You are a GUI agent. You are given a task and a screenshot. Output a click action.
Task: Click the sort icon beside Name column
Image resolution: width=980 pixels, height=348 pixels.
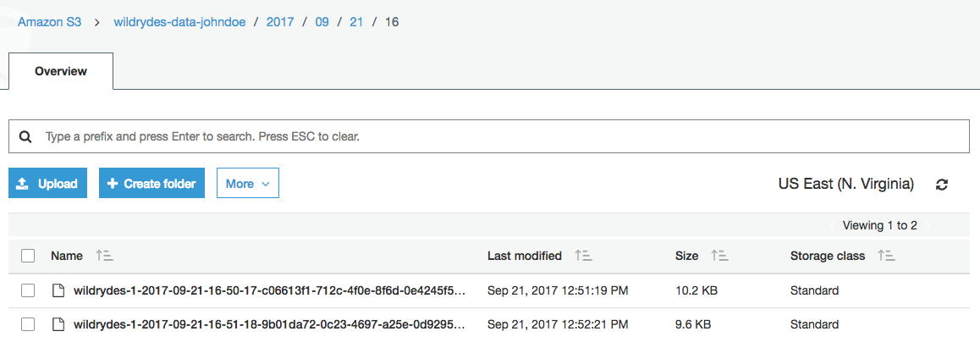[x=104, y=256]
